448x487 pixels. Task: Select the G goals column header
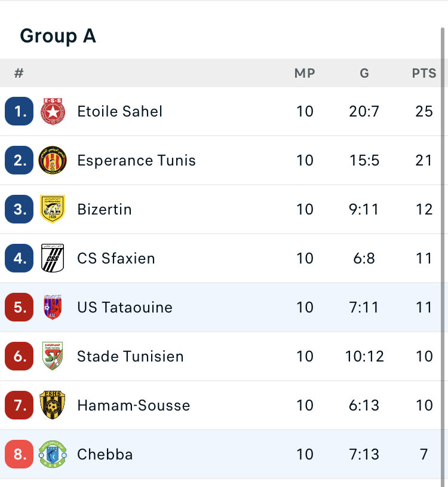(364, 73)
